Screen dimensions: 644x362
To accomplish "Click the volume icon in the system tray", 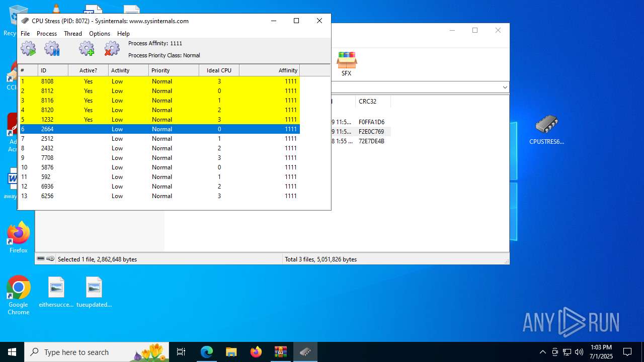I will point(579,352).
